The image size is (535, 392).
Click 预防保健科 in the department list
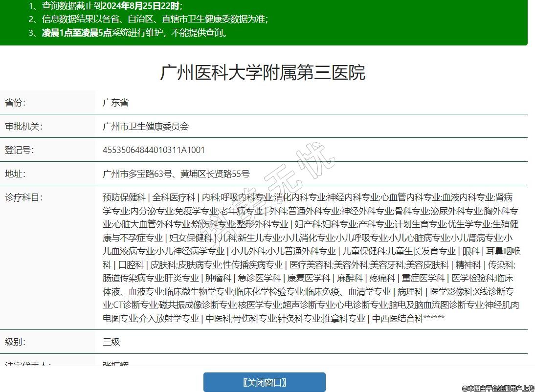(x=124, y=197)
